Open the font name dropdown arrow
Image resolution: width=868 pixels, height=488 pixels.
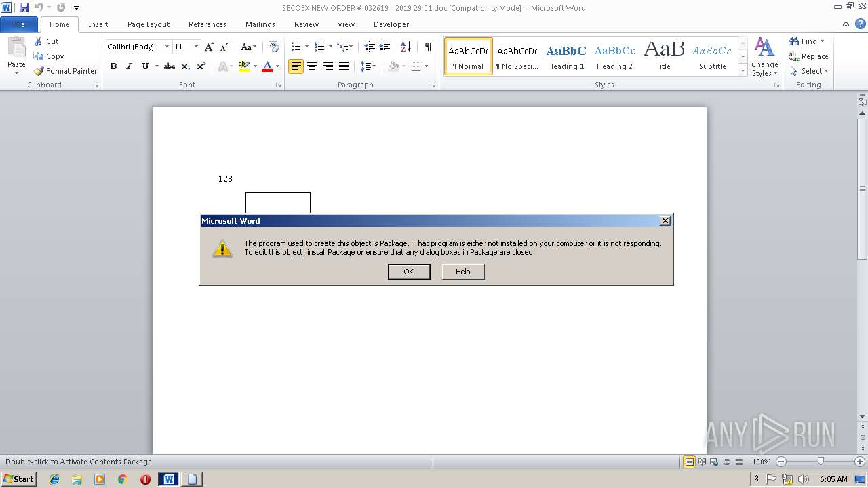167,47
